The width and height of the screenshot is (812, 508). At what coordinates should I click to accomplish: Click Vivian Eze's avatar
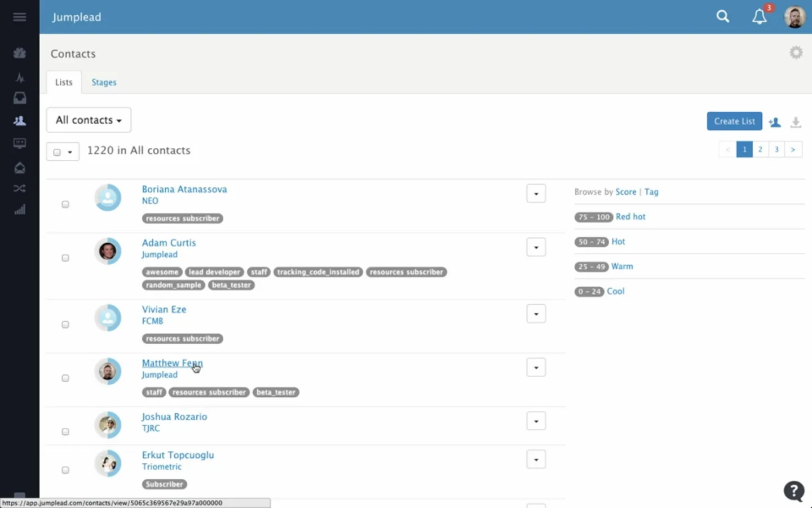point(108,318)
